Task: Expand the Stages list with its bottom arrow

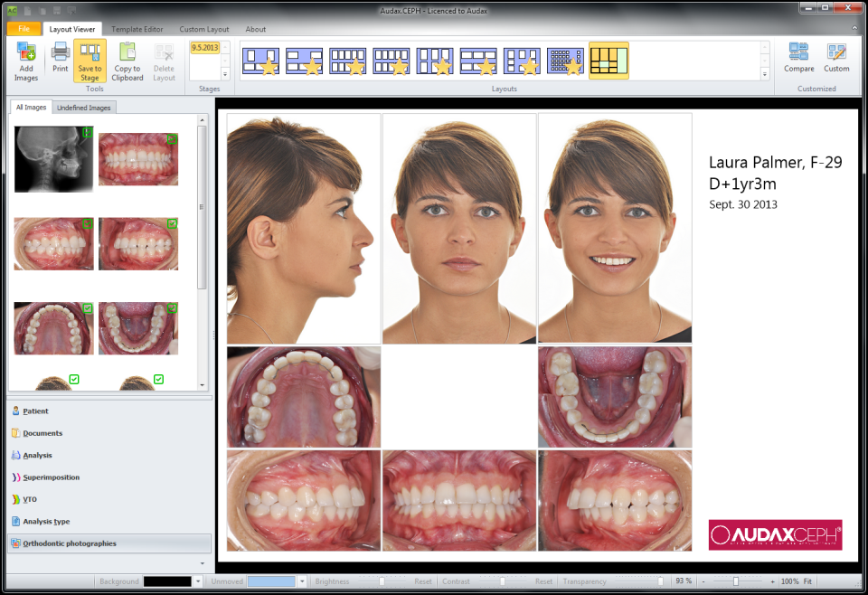Action: 226,75
